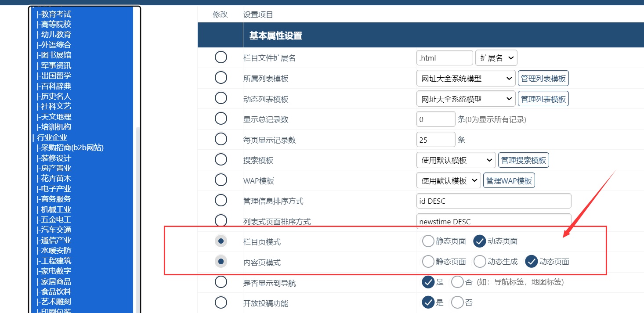Click 管理列表模板 button beside 所属列表模板
The width and height of the screenshot is (644, 313).
click(543, 79)
